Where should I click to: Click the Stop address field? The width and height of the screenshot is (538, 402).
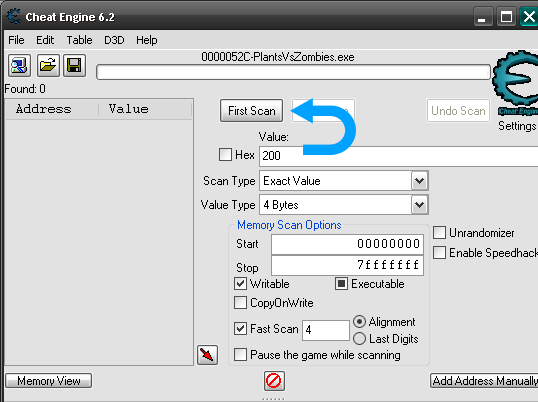point(347,265)
